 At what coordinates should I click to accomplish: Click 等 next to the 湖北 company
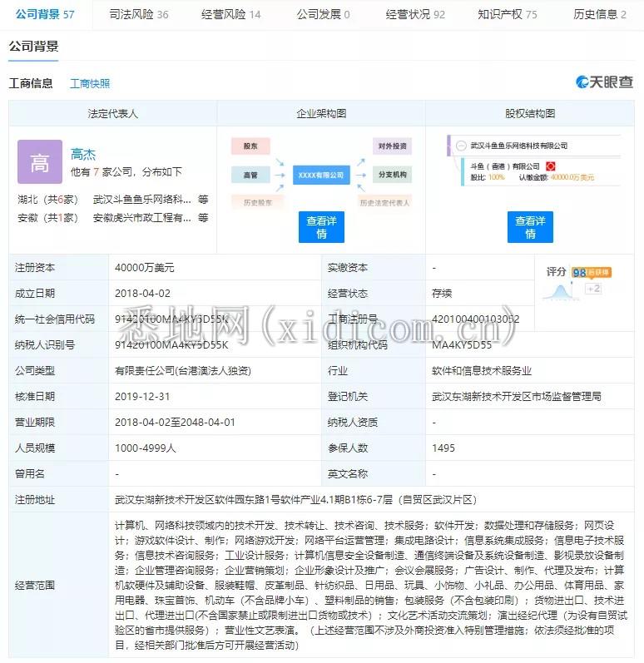(203, 199)
